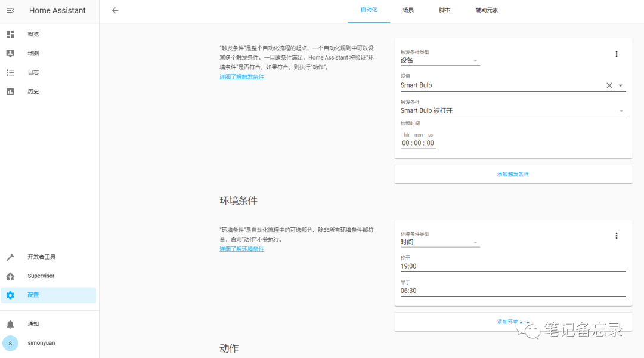The height and width of the screenshot is (358, 644).
Task: Open the 日志 logbook list icon
Action: click(x=10, y=72)
